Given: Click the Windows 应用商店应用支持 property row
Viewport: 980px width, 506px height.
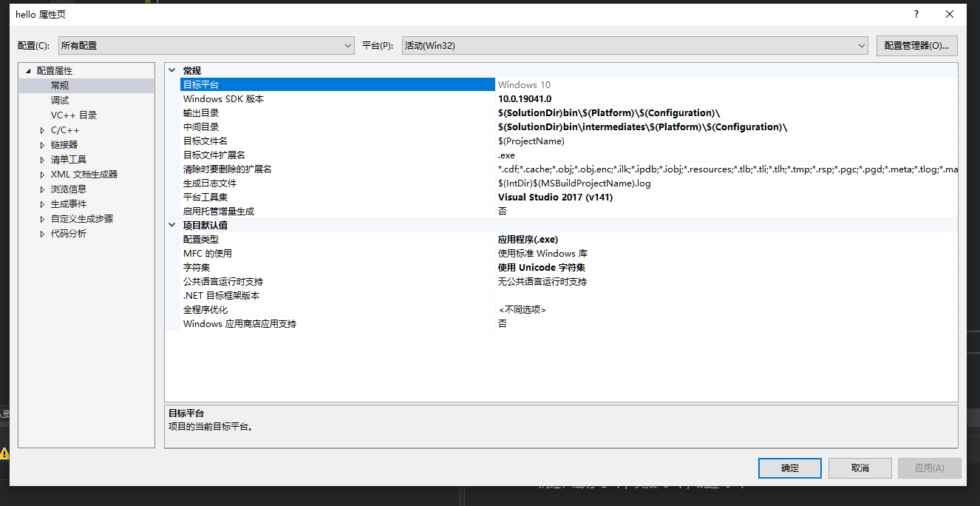Looking at the screenshot, I should [x=569, y=324].
